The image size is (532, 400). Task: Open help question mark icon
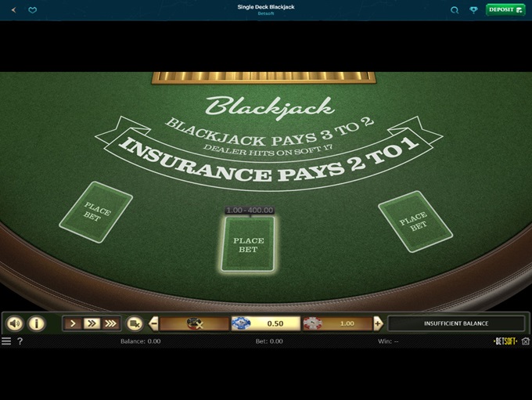pyautogui.click(x=20, y=341)
